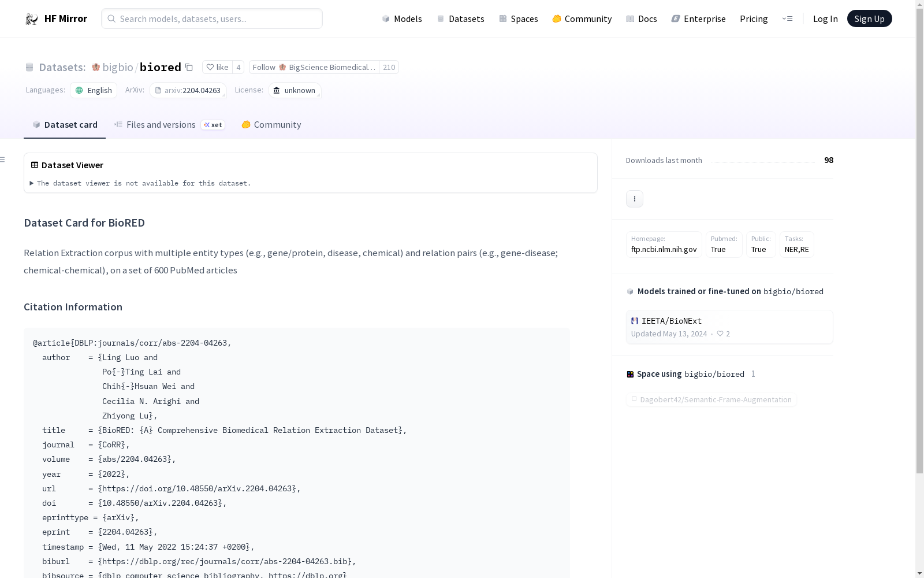Viewport: 924px width, 578px height.
Task: Follow BigScience Biomedical organization
Action: [x=314, y=67]
